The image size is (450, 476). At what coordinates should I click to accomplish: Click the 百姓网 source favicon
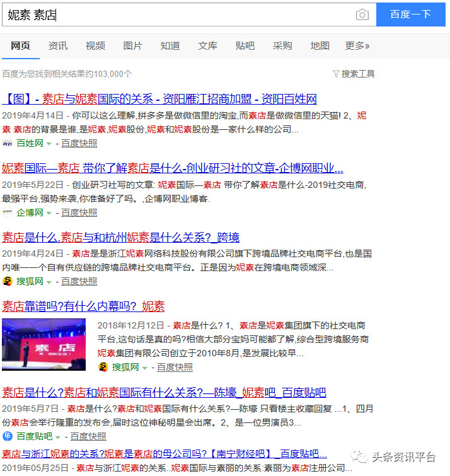[x=8, y=143]
